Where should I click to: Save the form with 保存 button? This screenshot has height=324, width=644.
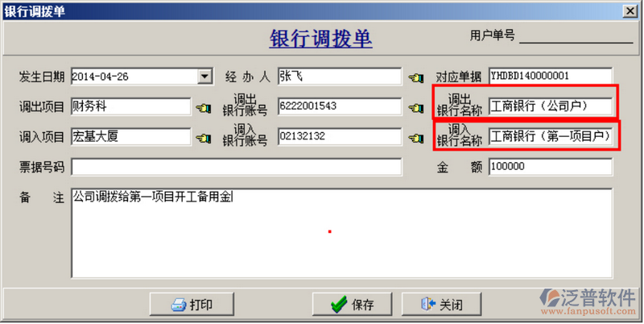tap(352, 305)
